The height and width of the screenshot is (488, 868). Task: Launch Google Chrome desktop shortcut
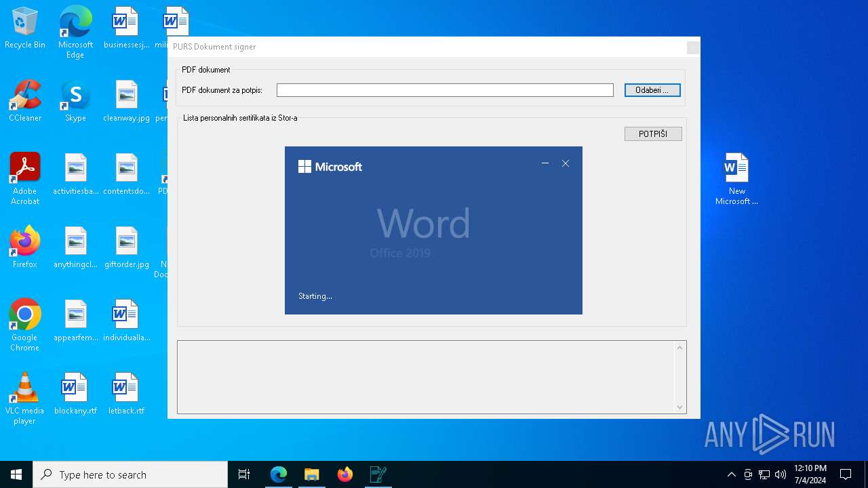pyautogui.click(x=24, y=325)
